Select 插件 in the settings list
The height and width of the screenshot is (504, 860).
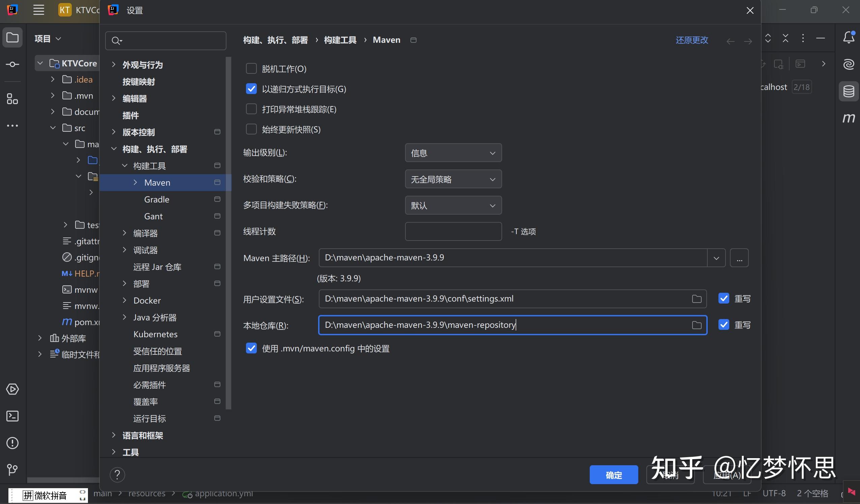point(131,115)
